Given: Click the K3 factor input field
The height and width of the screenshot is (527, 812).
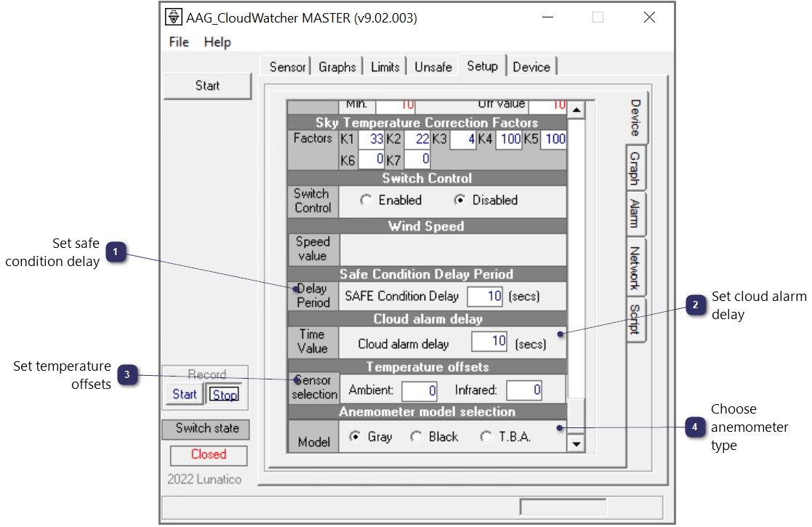Looking at the screenshot, I should (x=463, y=139).
